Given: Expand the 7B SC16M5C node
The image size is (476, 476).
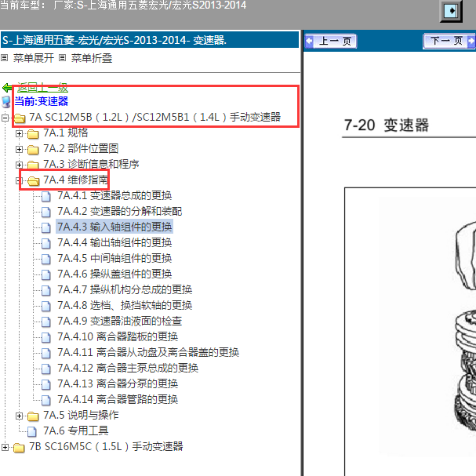Looking at the screenshot, I should tap(5, 447).
